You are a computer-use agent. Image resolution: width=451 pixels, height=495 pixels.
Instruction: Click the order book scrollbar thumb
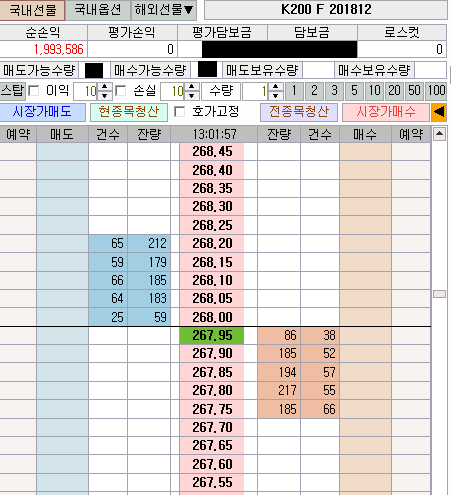click(439, 294)
